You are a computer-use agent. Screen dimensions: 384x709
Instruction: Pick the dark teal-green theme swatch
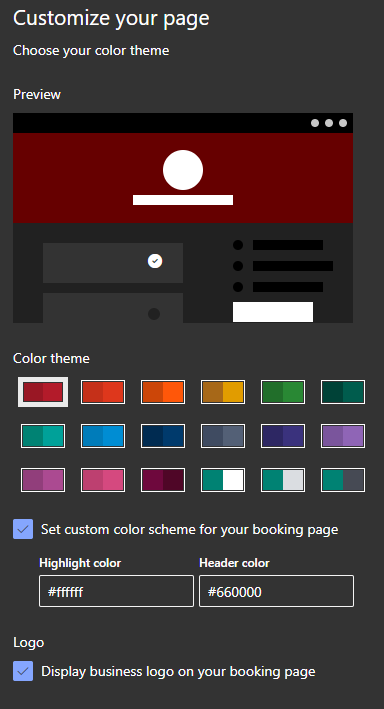click(x=343, y=392)
